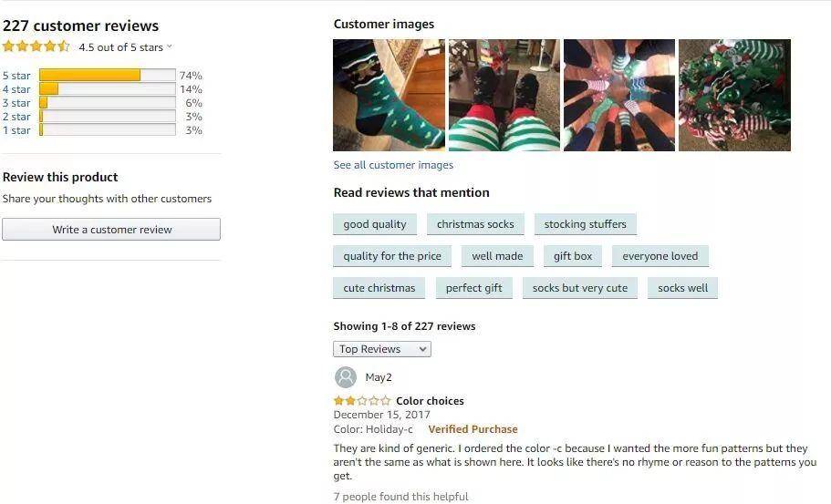Click the two-star rating on Color choices review

click(x=362, y=401)
